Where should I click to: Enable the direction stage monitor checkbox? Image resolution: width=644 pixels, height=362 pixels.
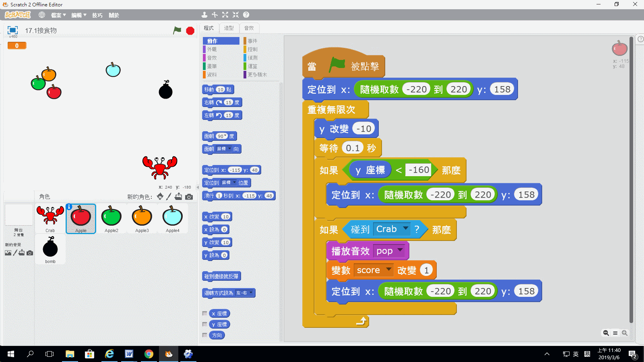(x=205, y=335)
